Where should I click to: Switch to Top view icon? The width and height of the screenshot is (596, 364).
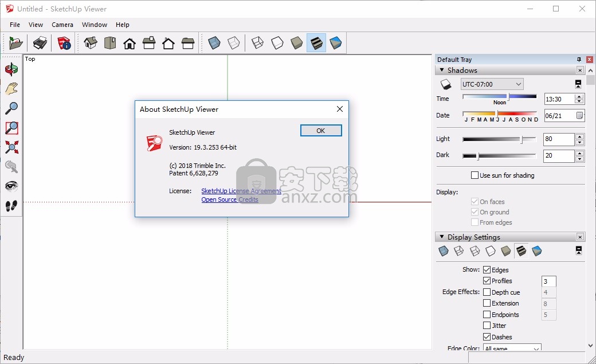point(110,43)
